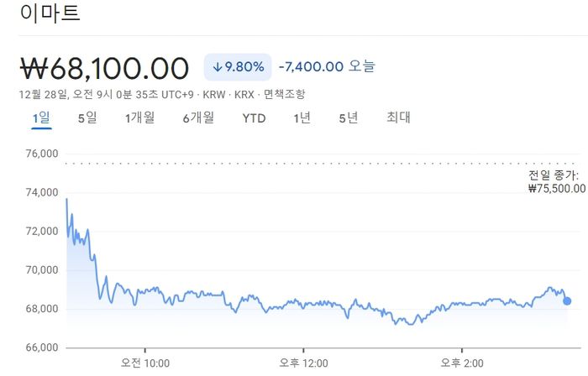Screen dimensions: 588x376
Task: Show the 6개월 price chart
Action: tap(198, 118)
